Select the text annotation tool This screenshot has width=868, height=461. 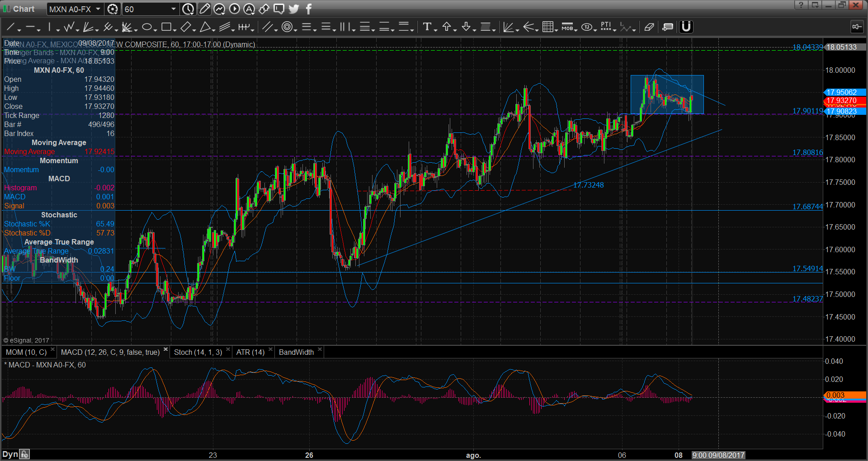point(427,27)
